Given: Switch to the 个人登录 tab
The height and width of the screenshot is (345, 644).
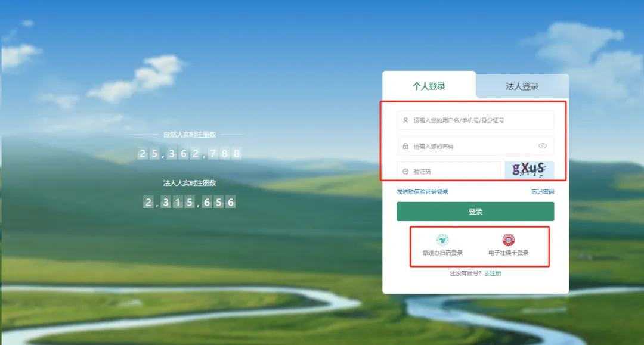Looking at the screenshot, I should (x=429, y=86).
